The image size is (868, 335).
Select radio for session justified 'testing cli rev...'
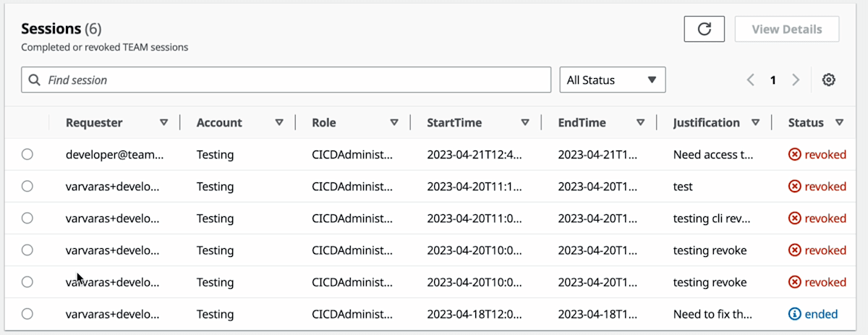coord(27,218)
